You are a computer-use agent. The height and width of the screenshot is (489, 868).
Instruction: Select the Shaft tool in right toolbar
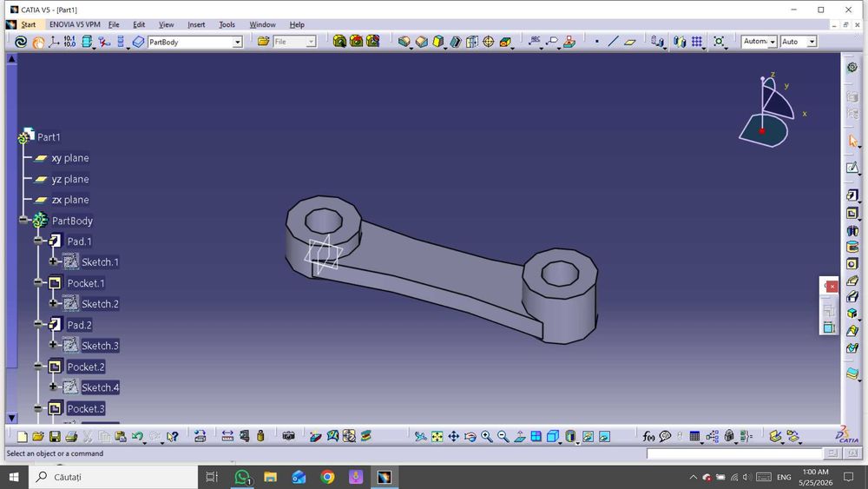852,230
